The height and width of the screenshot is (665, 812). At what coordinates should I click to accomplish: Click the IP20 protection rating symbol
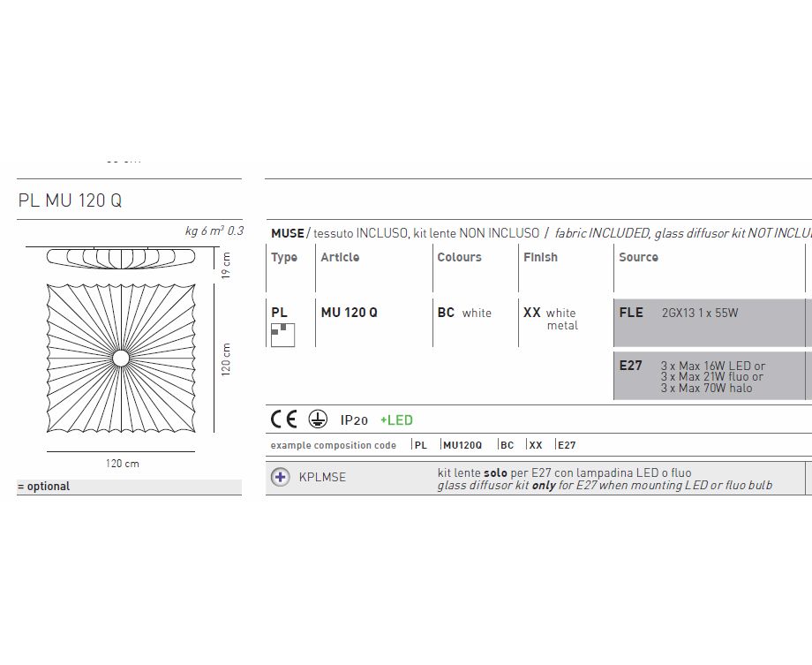(354, 420)
